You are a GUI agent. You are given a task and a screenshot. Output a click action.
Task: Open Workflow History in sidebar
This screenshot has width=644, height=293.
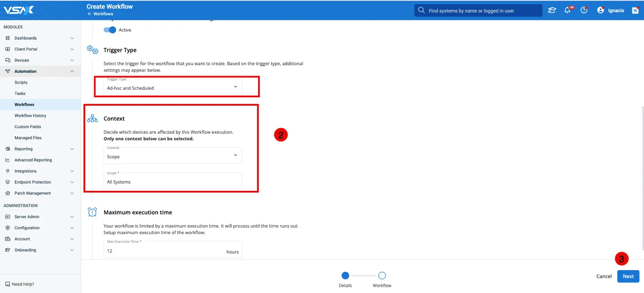tap(30, 116)
